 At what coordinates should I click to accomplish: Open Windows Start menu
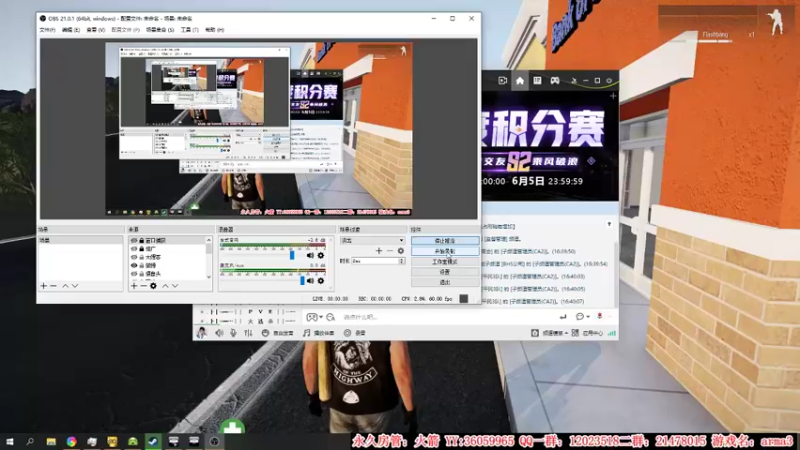click(10, 441)
